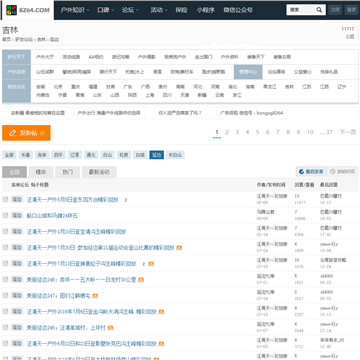This screenshot has width=360, height=360.
Task: Open thread titled 美丽延边248
Action: (81, 280)
